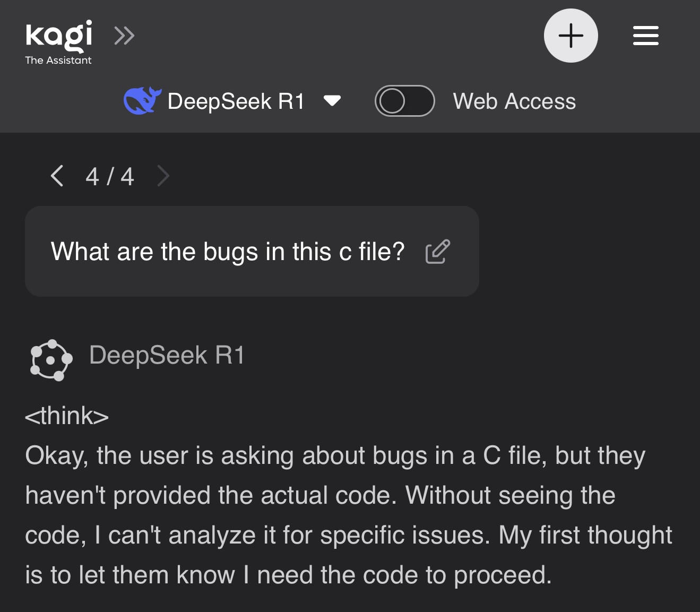This screenshot has height=612, width=700.
Task: Click the DeepSeek R1 response avatar
Action: [x=51, y=359]
